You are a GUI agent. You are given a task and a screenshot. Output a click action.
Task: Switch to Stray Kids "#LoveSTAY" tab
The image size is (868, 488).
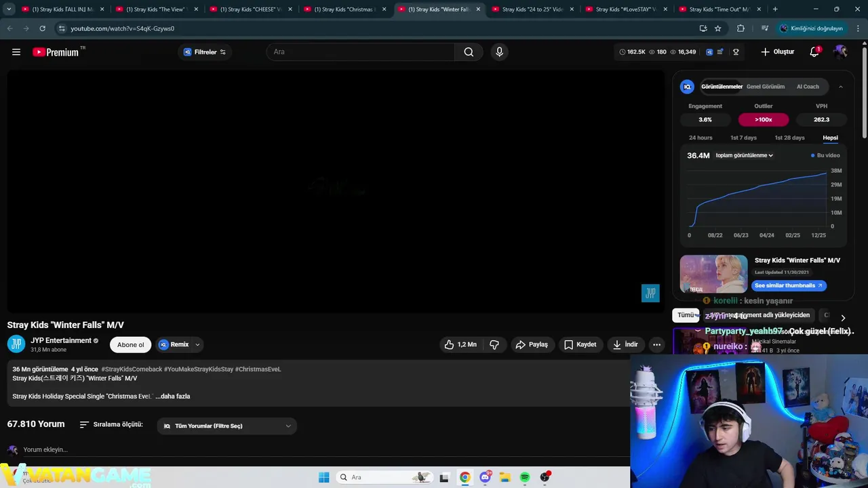(x=627, y=9)
